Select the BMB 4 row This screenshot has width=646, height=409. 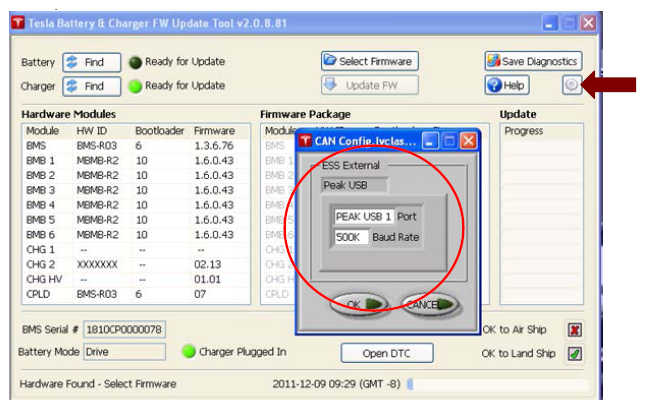tap(136, 205)
